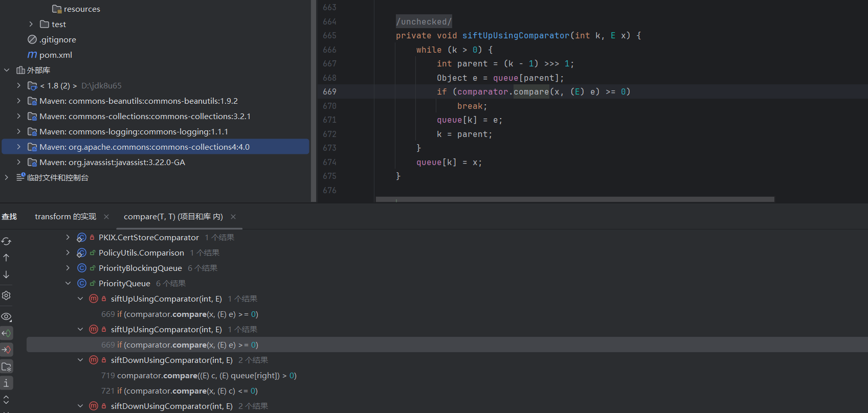Screen dimensions: 868x413
Task: Open line 719 comparator.compare result
Action: (x=199, y=376)
